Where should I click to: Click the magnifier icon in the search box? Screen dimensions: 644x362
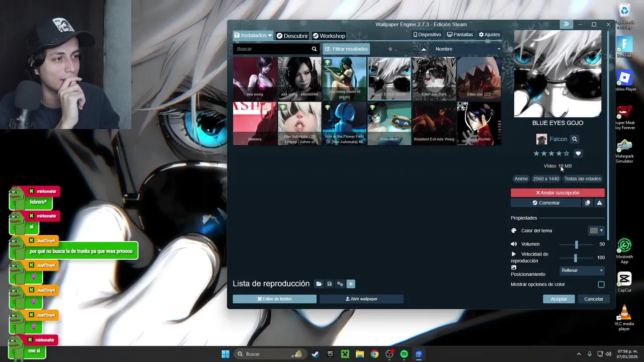[314, 49]
